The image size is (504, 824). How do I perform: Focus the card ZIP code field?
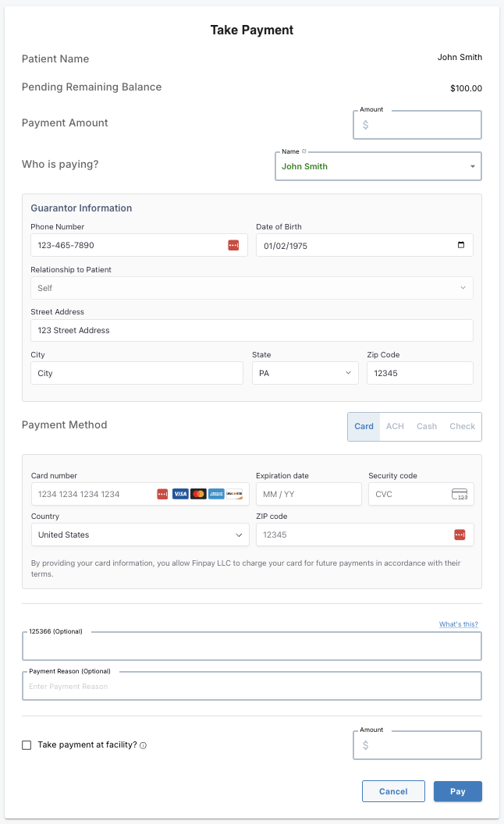[364, 535]
